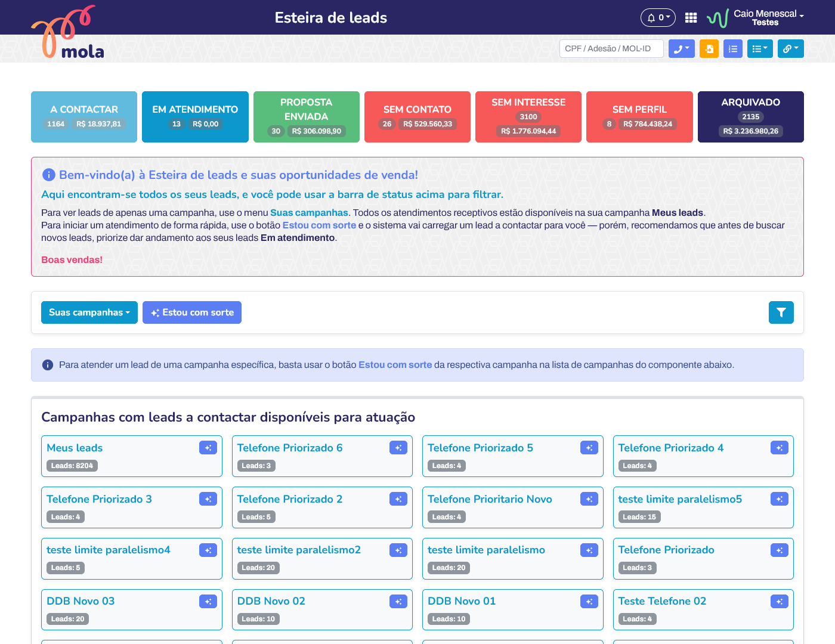The width and height of the screenshot is (835, 644).
Task: Select the PROPOSTA ENVIADA status card
Action: pyautogui.click(x=307, y=117)
